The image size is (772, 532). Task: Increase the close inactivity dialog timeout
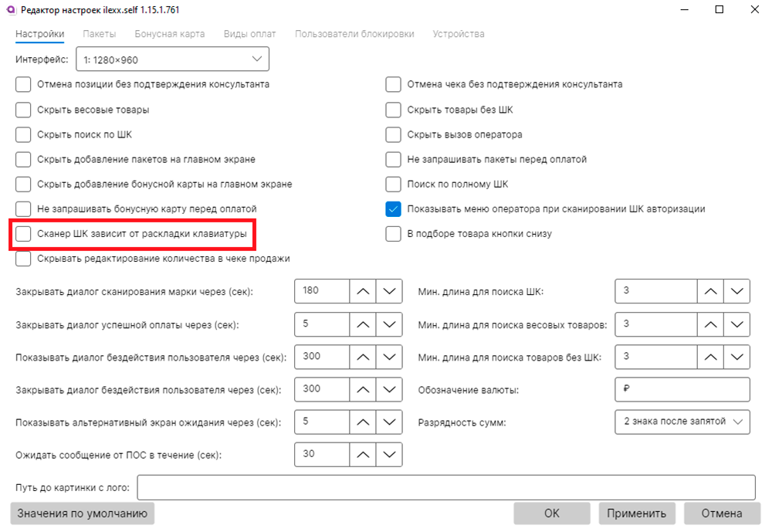[363, 389]
